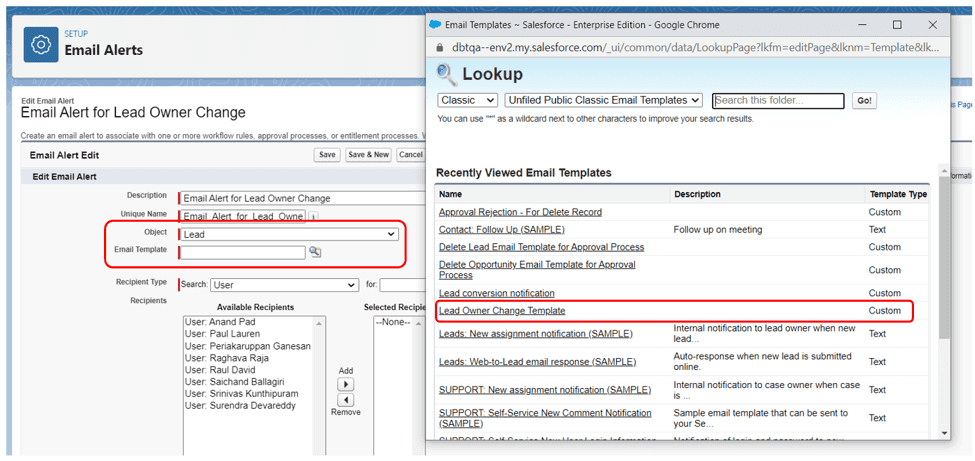Viewport: 975px width, 461px height.
Task: Open the Unfiled Public Classic Email Templates folder dropdown
Action: point(603,100)
